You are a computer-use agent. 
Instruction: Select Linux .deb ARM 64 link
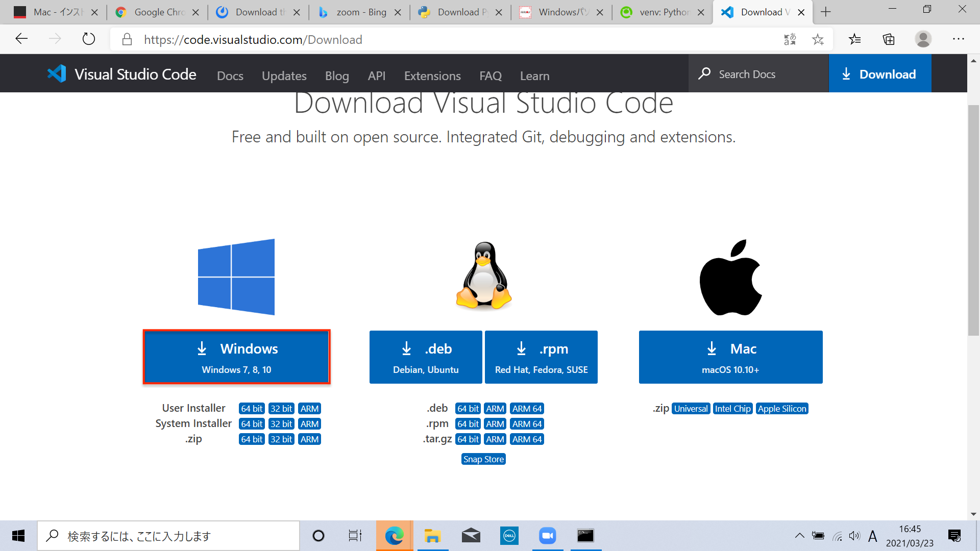click(527, 409)
